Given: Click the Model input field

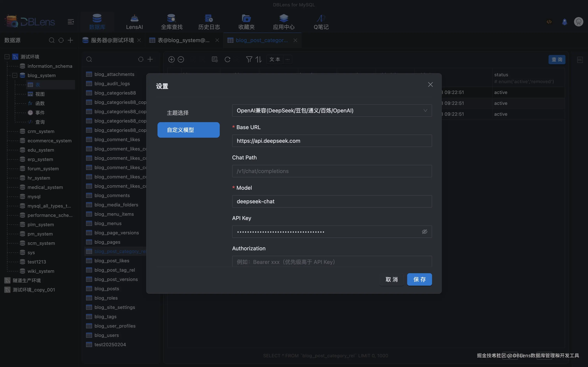Looking at the screenshot, I should (x=332, y=202).
